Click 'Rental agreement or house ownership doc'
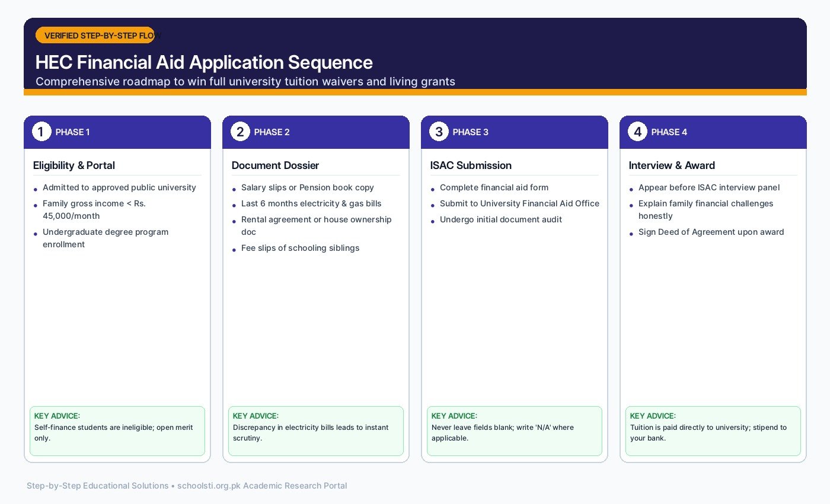 (x=317, y=226)
